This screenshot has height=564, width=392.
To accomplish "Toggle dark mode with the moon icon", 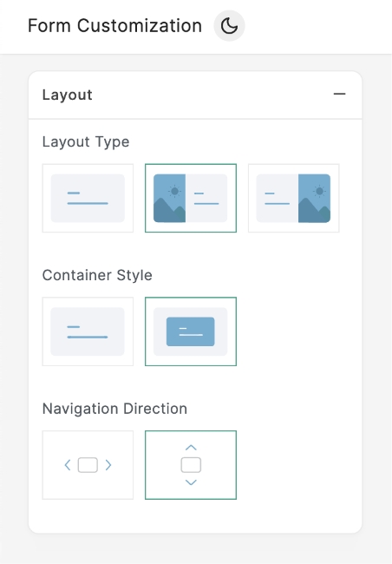I will click(229, 26).
